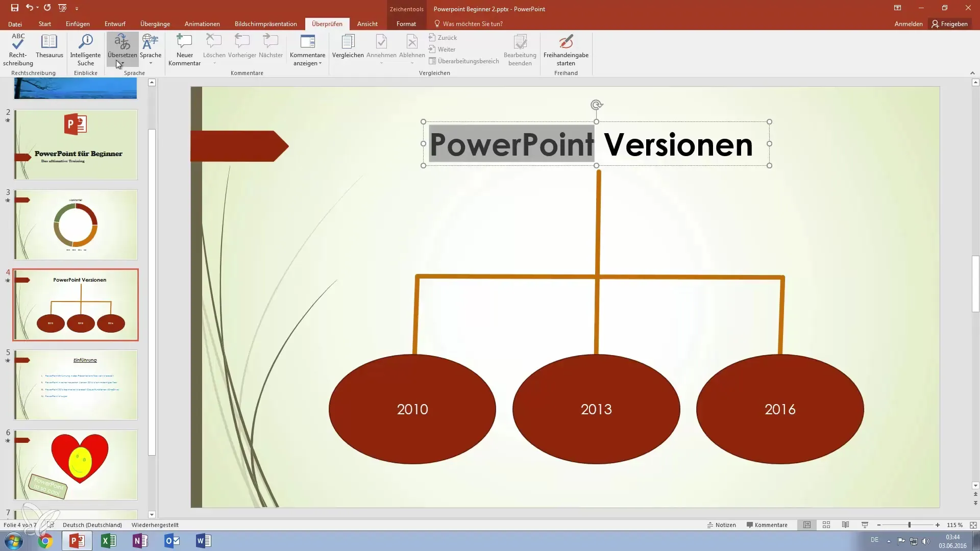Viewport: 980px width, 551px height.
Task: Toggle Kommentare pane in status bar
Action: (767, 525)
